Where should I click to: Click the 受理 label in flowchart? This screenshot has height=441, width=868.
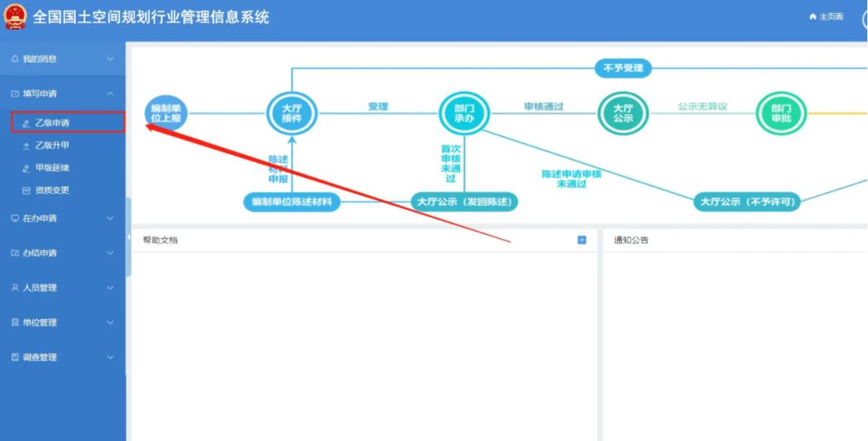click(378, 107)
